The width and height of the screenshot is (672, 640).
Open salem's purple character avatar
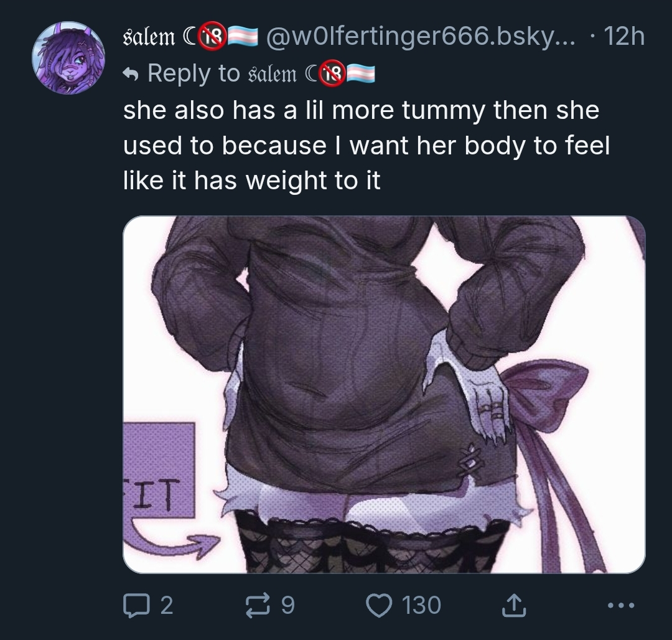pos(68,57)
